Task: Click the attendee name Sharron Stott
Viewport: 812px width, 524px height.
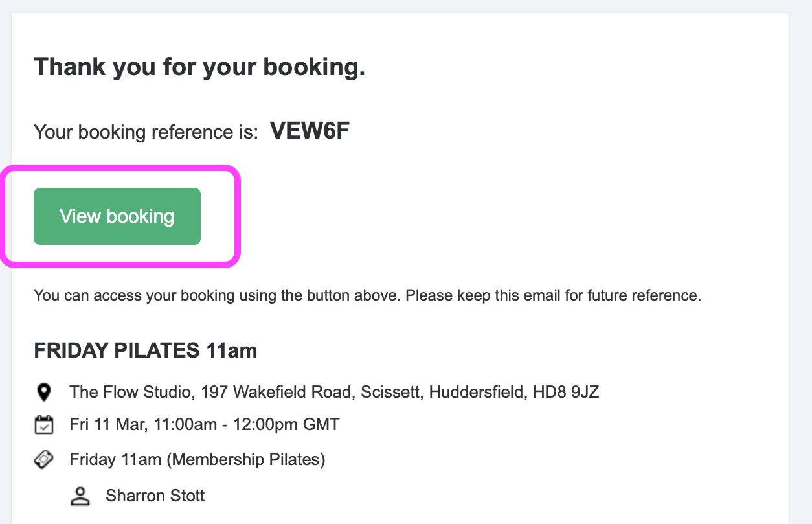Action: [x=155, y=497]
